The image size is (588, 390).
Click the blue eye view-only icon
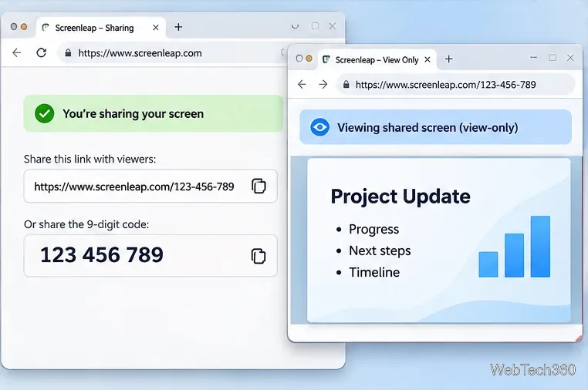coord(320,127)
